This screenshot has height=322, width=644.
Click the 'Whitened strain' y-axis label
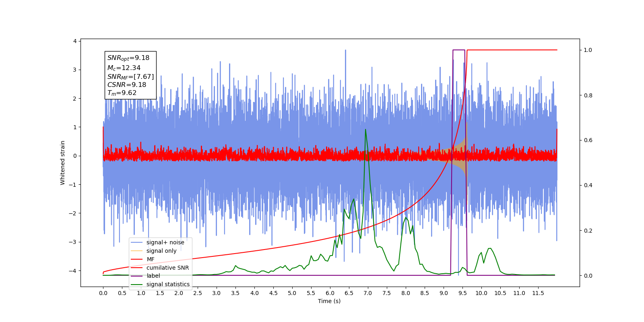pyautogui.click(x=62, y=163)
